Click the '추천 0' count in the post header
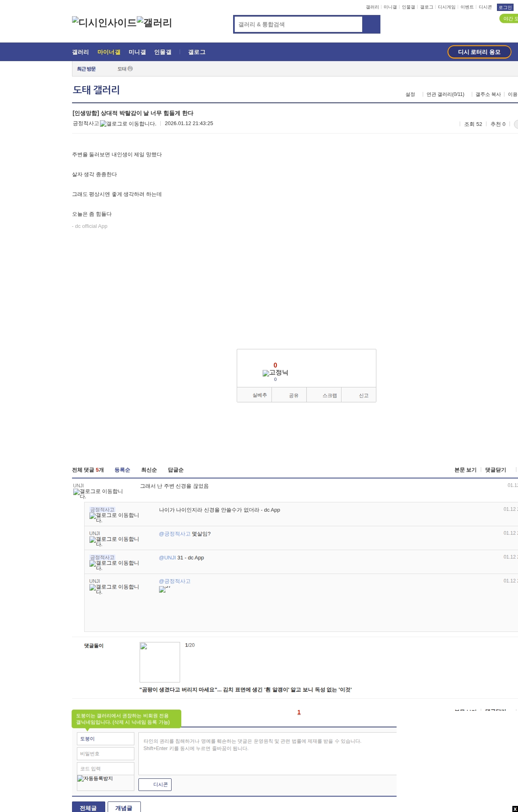 click(x=498, y=124)
